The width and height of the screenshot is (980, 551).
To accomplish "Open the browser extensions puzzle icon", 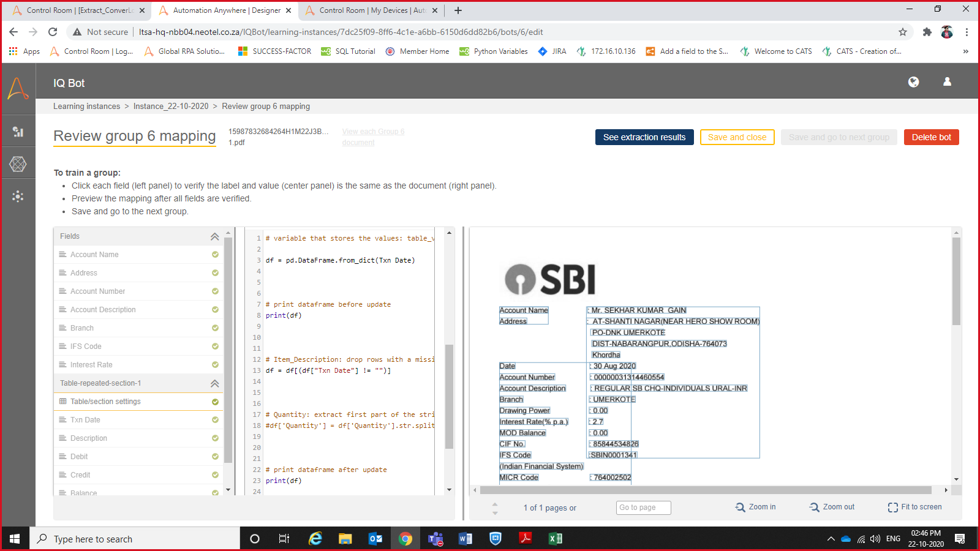I will click(x=927, y=32).
